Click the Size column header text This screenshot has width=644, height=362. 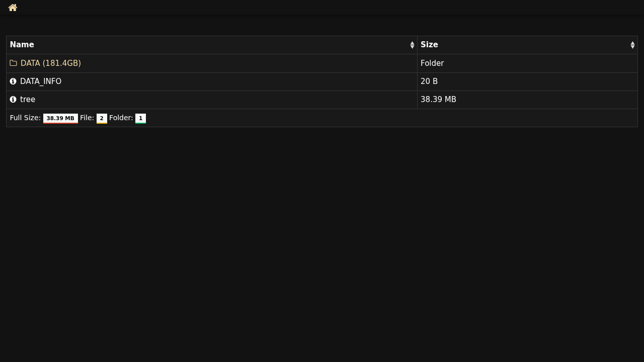click(429, 45)
